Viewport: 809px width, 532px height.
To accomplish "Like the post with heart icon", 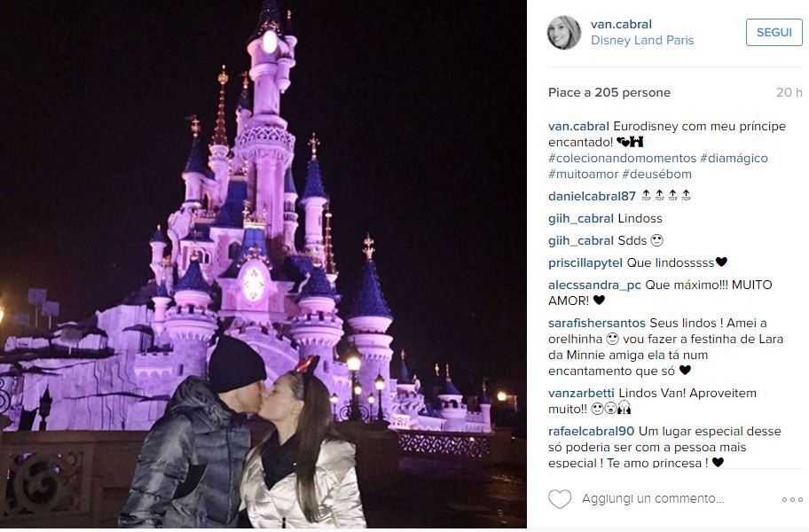I will (559, 499).
